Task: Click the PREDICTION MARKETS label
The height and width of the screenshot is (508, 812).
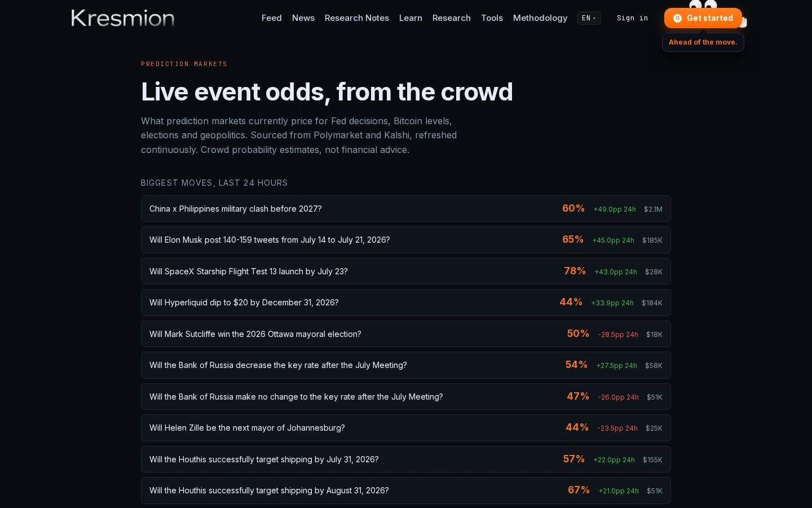Action: [x=184, y=64]
